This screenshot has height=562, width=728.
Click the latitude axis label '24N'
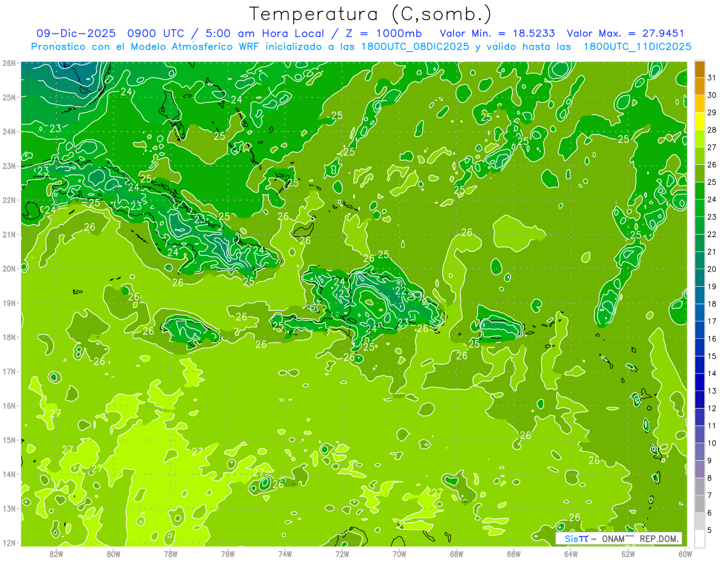(9, 132)
